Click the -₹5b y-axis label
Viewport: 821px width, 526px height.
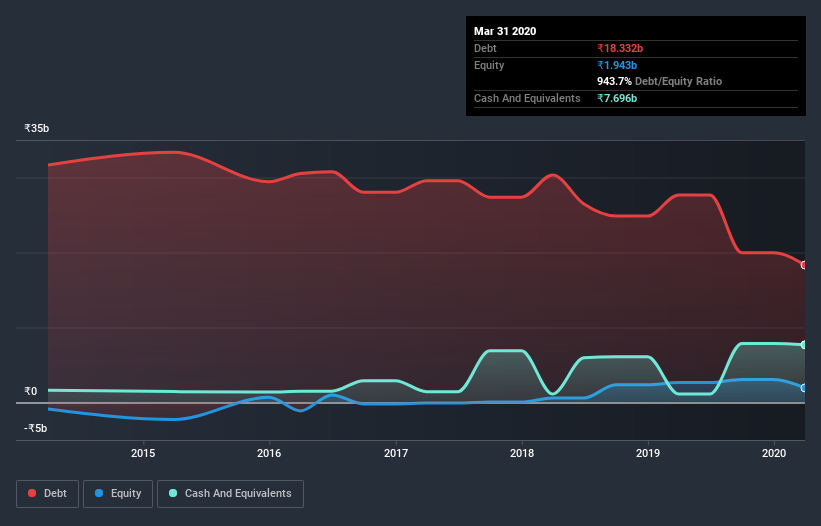36,428
